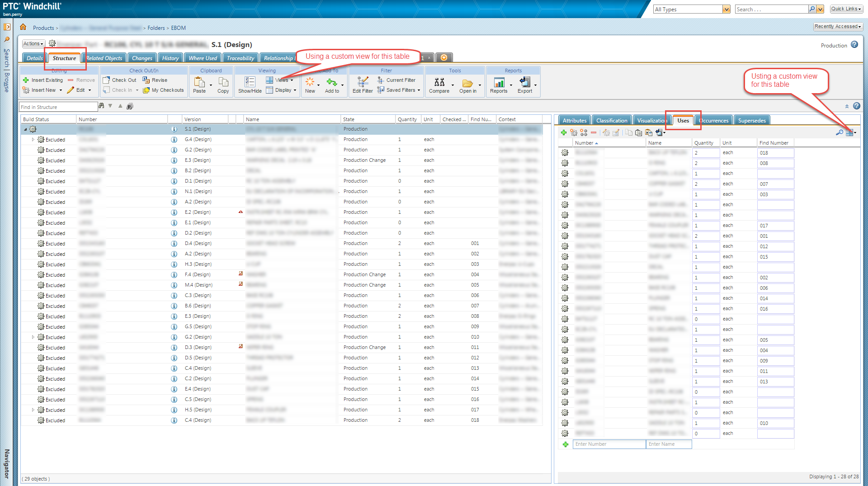Screen dimensions: 868x486
Task: Switch to the Attributes tab in the right pane
Action: pos(574,120)
